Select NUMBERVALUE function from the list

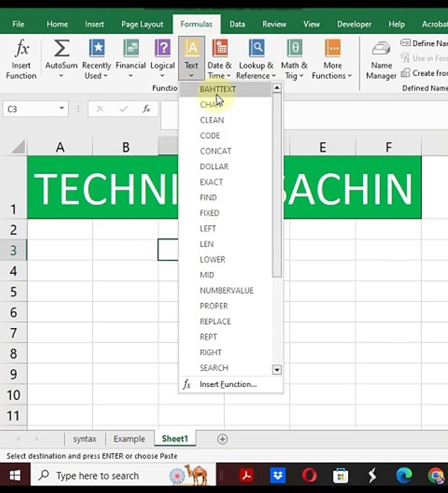(x=225, y=290)
